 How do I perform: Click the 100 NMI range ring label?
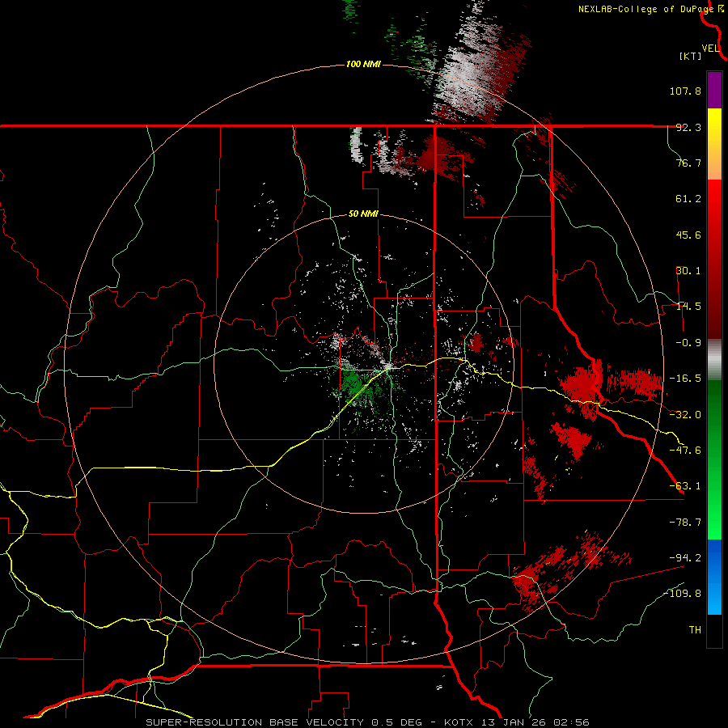(x=363, y=64)
